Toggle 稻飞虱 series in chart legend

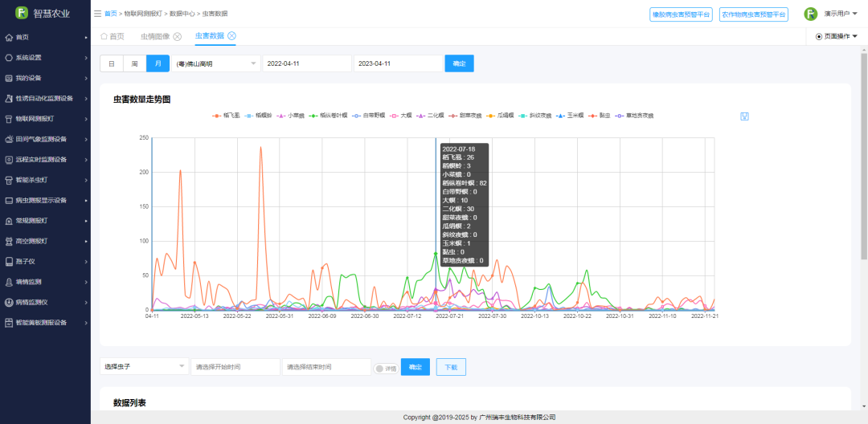[x=226, y=116]
